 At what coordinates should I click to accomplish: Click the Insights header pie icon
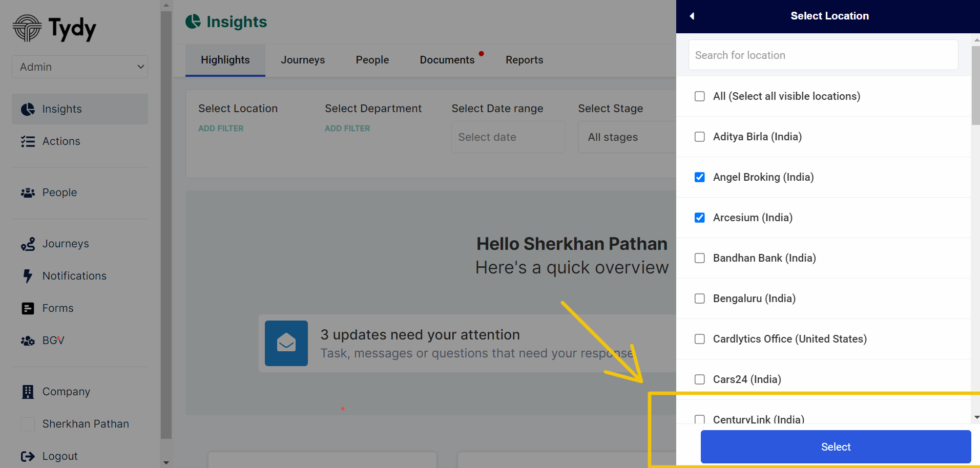pyautogui.click(x=193, y=22)
